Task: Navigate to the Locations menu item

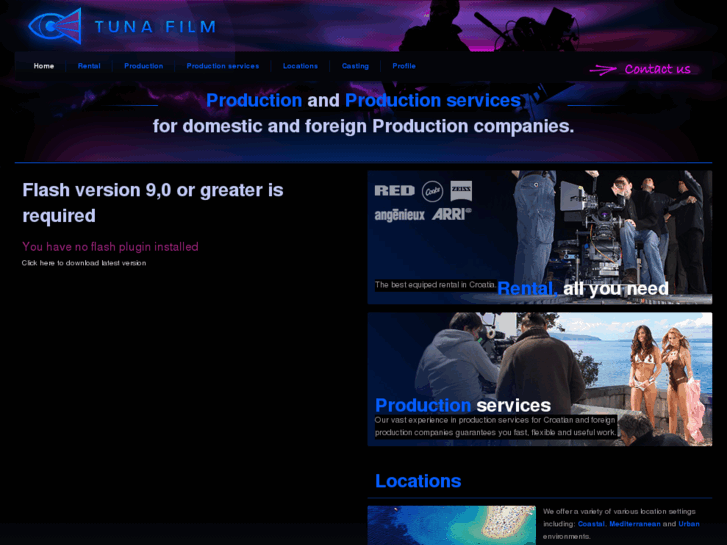Action: point(300,66)
